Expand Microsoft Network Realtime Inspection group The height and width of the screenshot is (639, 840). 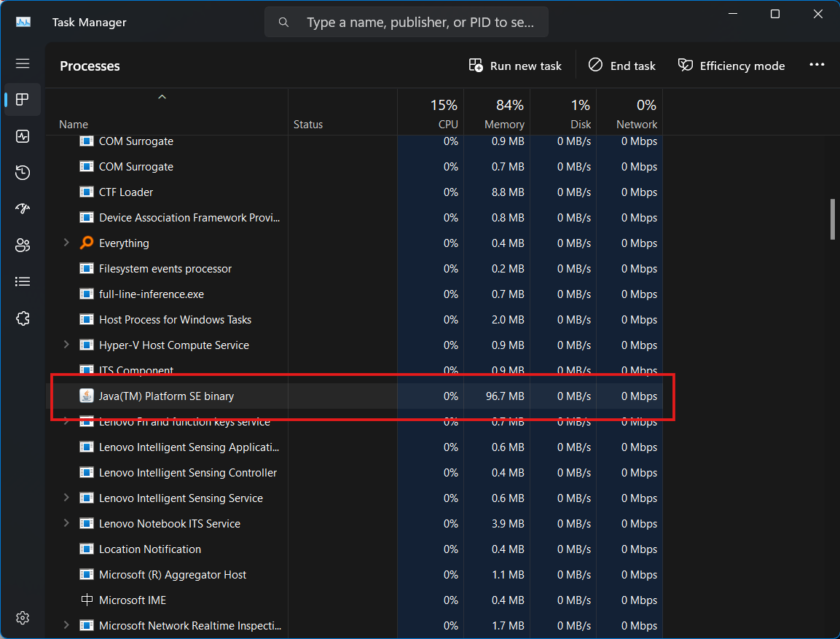(x=66, y=624)
